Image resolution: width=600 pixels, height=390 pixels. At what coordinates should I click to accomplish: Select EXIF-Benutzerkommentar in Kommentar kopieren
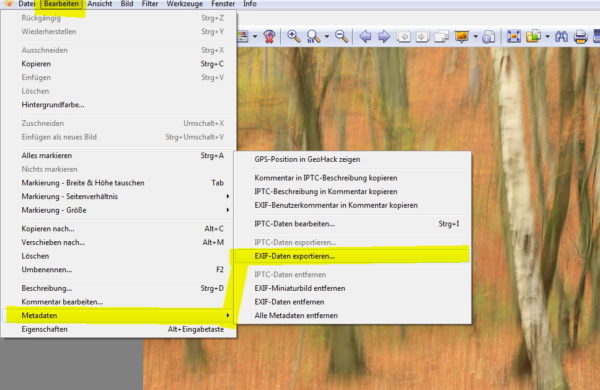(x=352, y=206)
